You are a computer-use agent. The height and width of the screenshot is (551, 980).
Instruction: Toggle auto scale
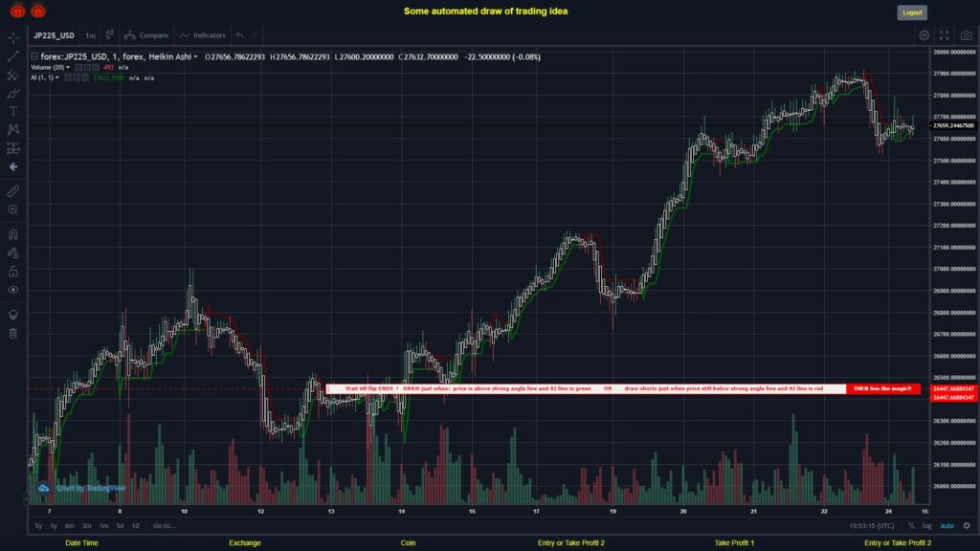tap(947, 526)
